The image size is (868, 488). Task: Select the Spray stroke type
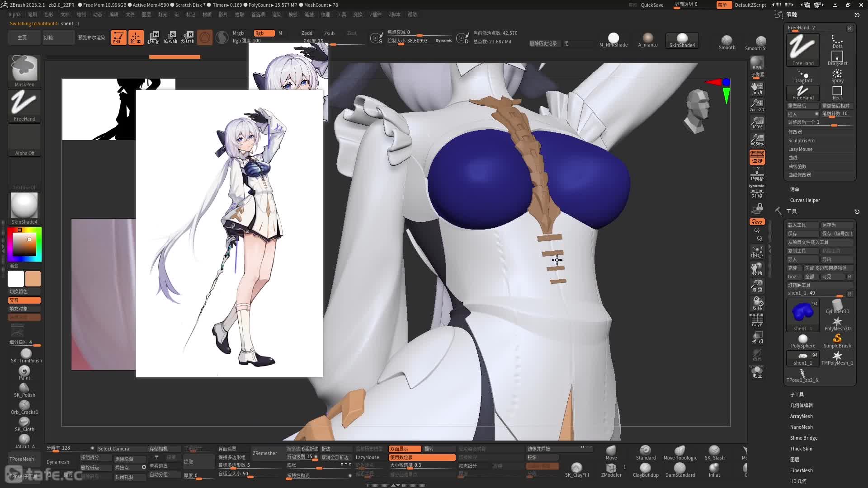837,76
